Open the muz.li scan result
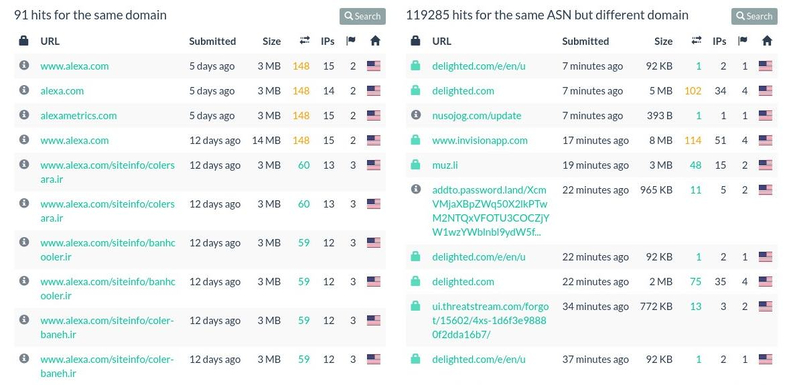This screenshot has width=789, height=385. tap(445, 165)
